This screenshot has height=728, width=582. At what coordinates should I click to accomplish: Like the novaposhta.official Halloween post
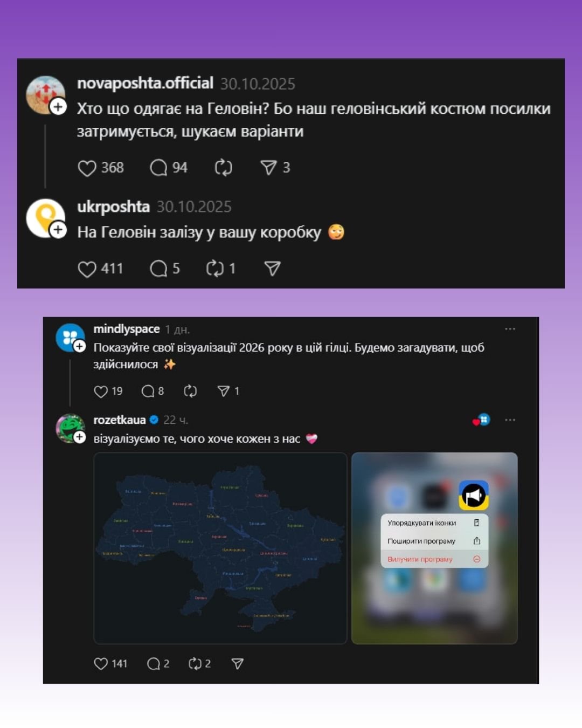[x=87, y=168]
